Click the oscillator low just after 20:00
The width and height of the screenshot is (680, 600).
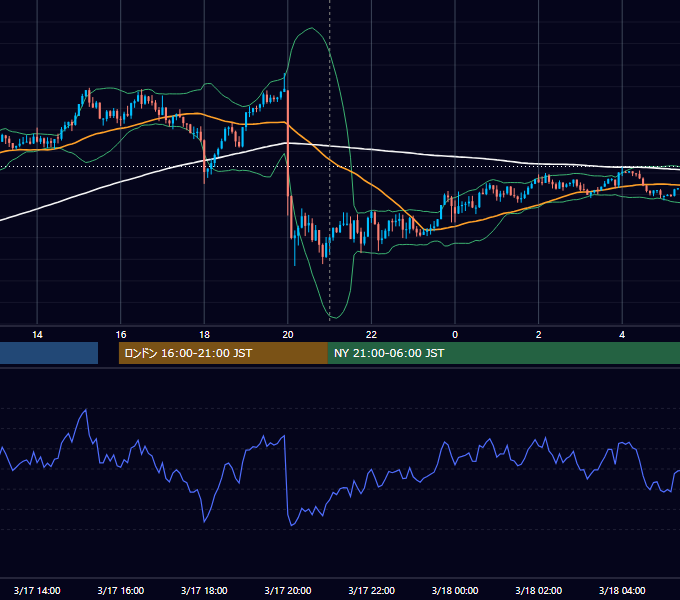(x=291, y=525)
